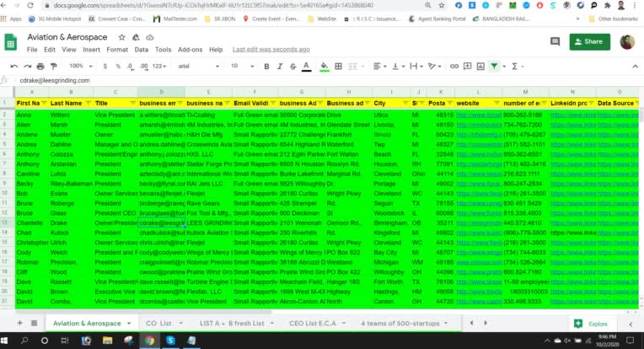
Task: Insert a comment from the toolbar
Action: point(467,66)
